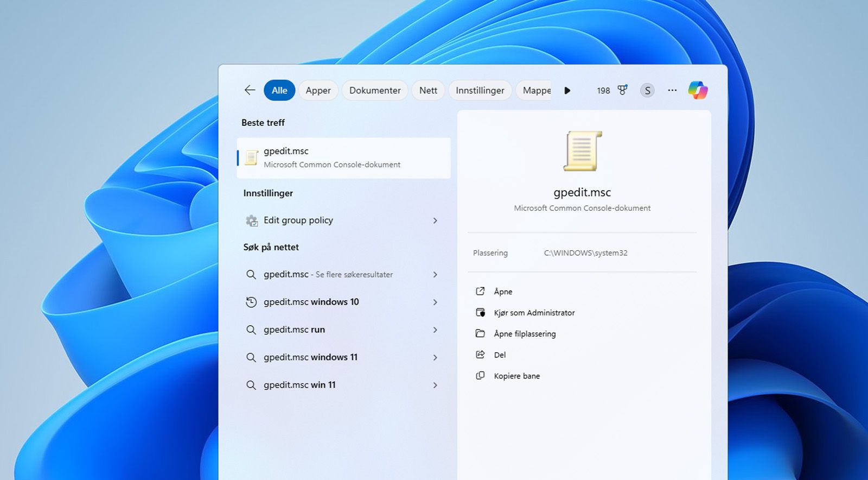Click search icon beside gpedit.msc windows 11
Viewport: 868px width, 480px height.
point(251,357)
